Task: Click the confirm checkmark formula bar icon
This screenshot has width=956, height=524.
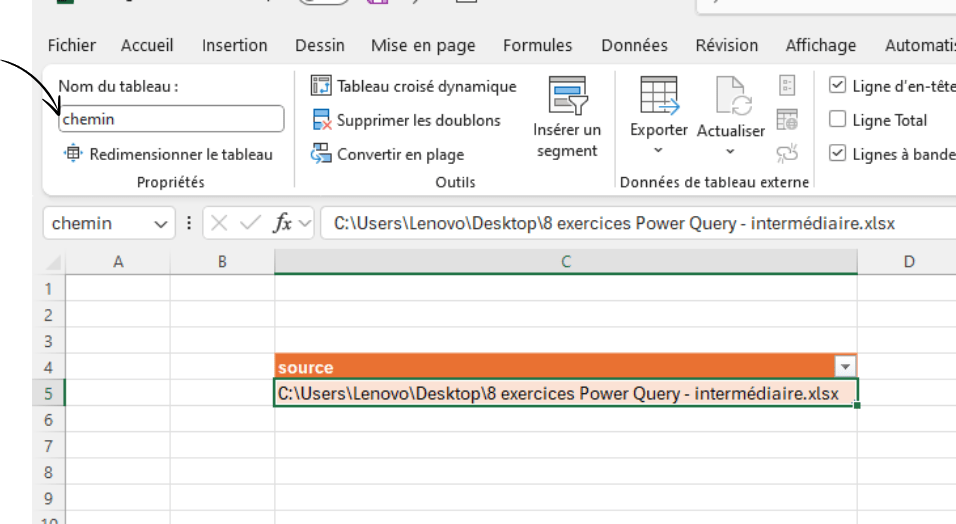Action: (x=250, y=223)
